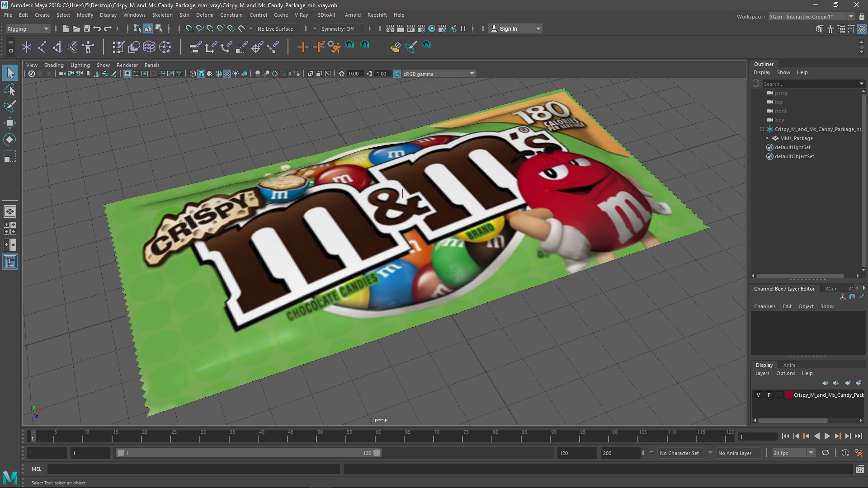Toggle loop playback on the range slider
Viewport: 868px width, 488px height.
(826, 453)
